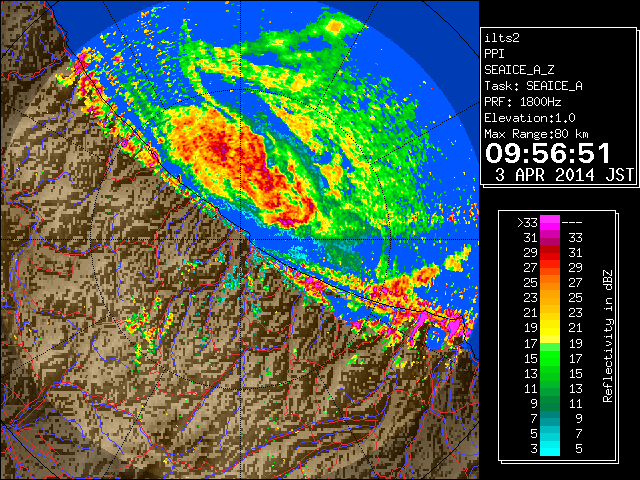Viewport: 640px width, 480px height.
Task: Click the 'ilts2' site label
Action: tap(502, 38)
